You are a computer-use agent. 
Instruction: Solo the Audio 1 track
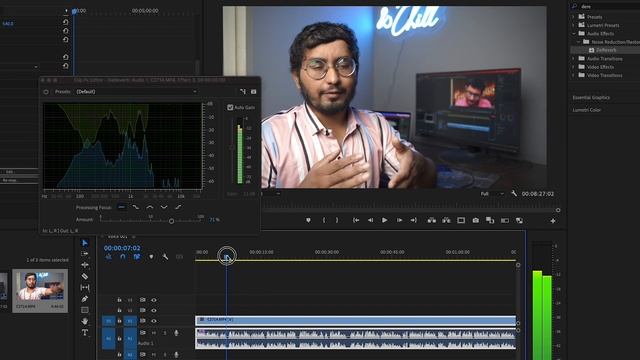click(165, 333)
